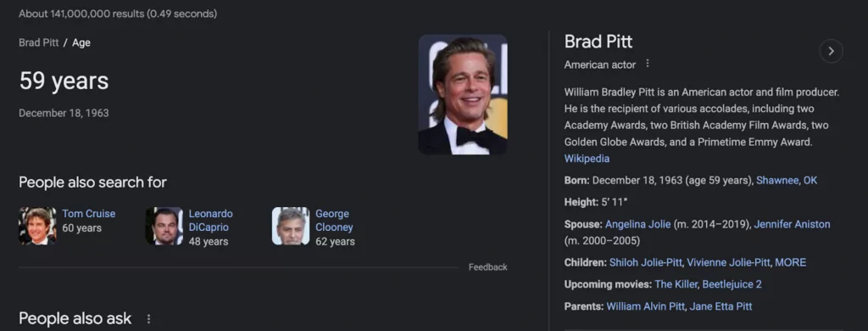Image resolution: width=868 pixels, height=331 pixels.
Task: Expand MORE in the Children row
Action: (790, 262)
